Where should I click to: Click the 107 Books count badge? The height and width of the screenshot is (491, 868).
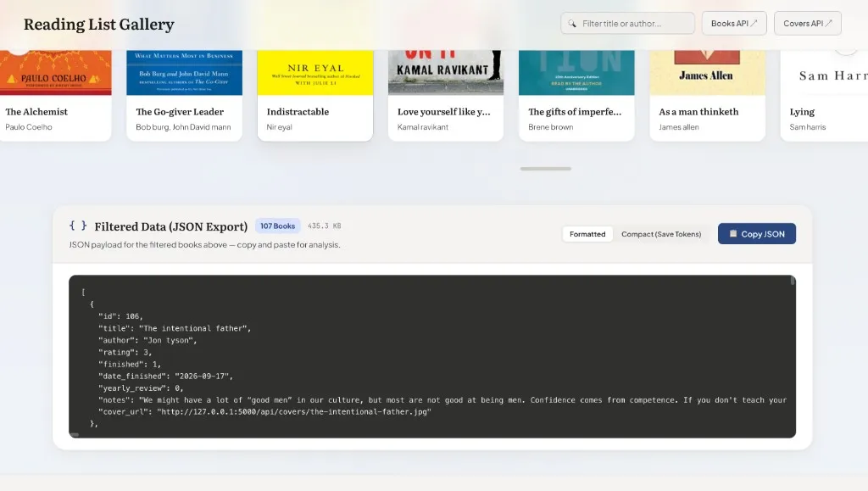277,226
